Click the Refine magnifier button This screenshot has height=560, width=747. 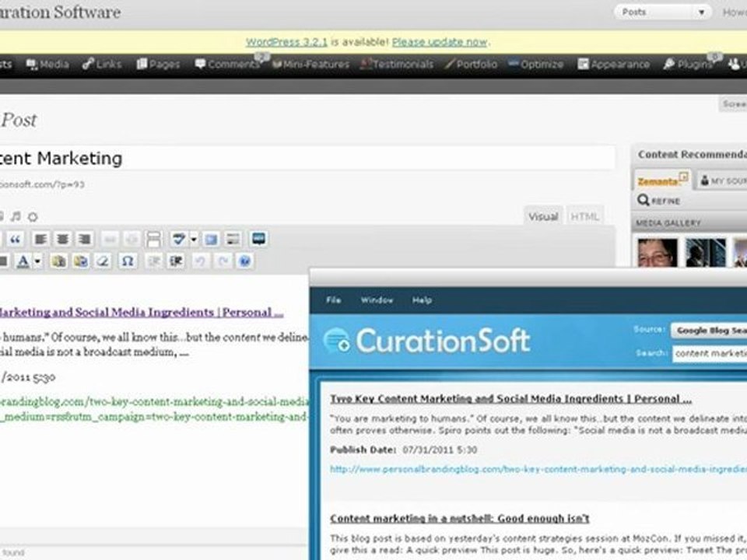click(659, 201)
